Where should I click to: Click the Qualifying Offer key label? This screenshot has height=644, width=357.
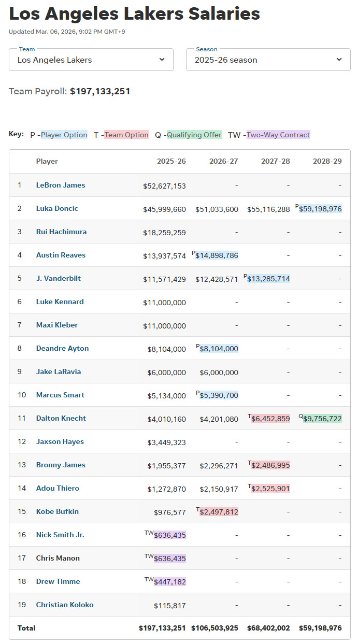(194, 135)
